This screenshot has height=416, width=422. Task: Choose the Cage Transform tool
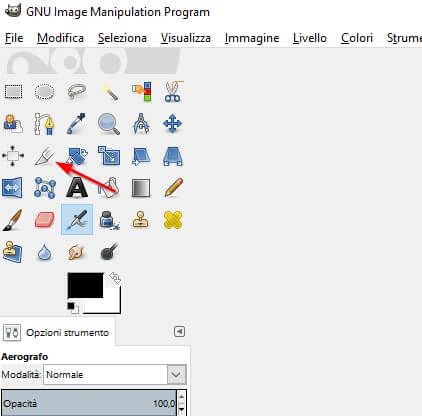(x=44, y=188)
